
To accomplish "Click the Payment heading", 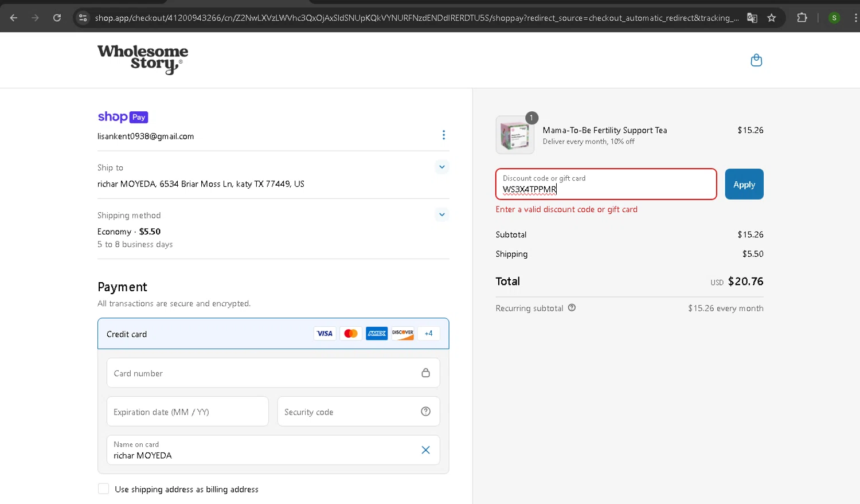I will (122, 287).
